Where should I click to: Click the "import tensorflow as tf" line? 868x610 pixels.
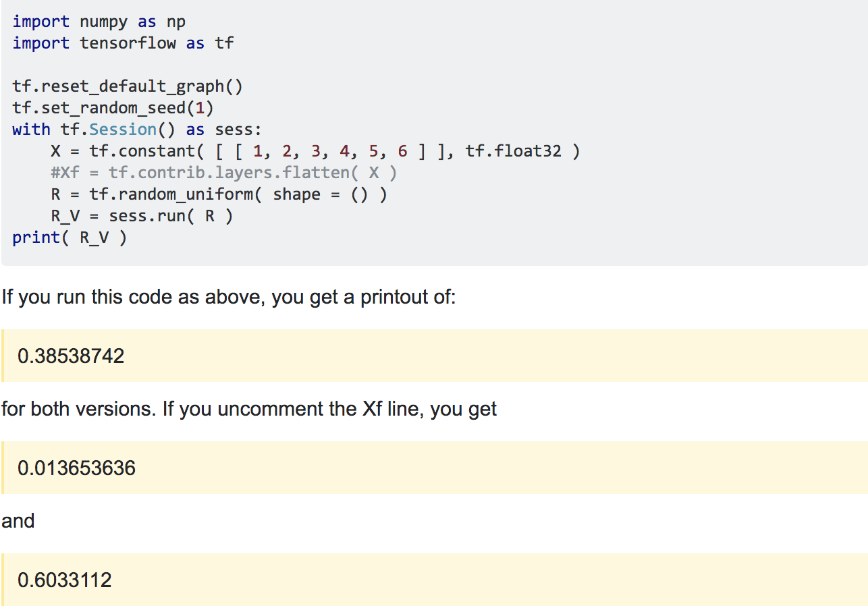(x=123, y=43)
